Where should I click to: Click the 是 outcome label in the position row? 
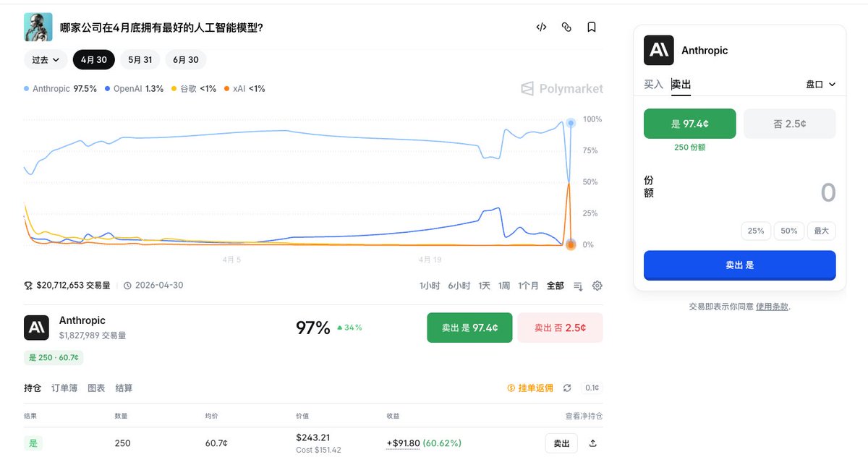click(x=33, y=443)
